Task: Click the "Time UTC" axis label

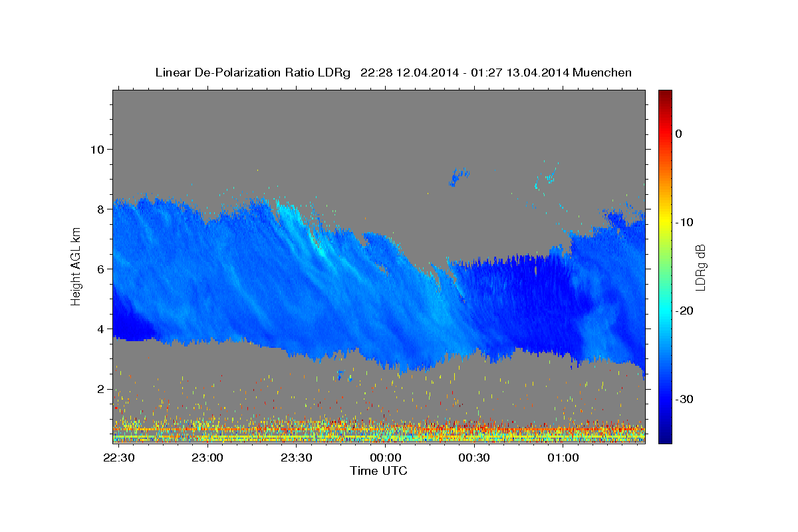Action: [378, 471]
